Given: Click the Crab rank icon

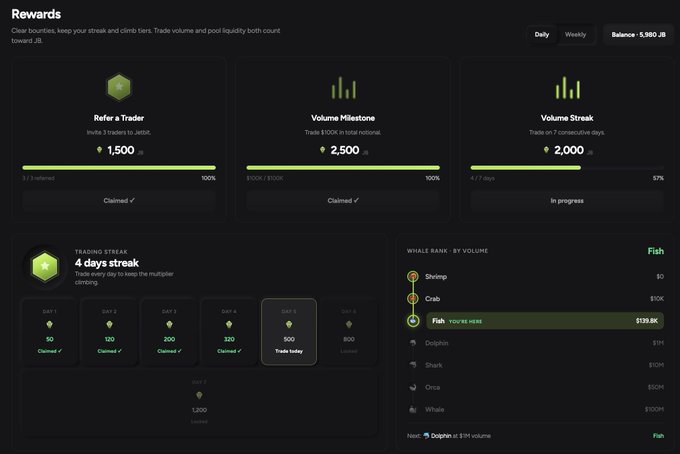Looking at the screenshot, I should [x=413, y=298].
